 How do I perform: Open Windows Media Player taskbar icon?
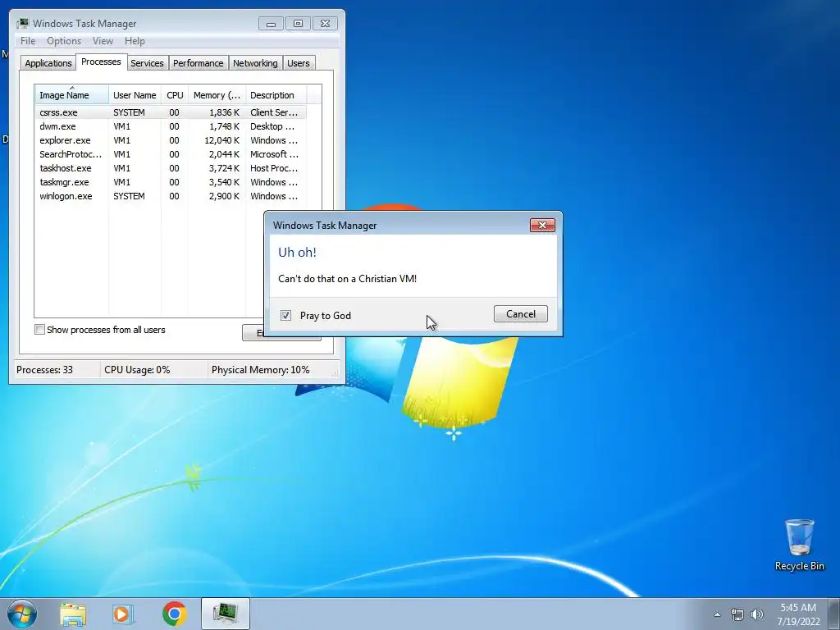[123, 614]
